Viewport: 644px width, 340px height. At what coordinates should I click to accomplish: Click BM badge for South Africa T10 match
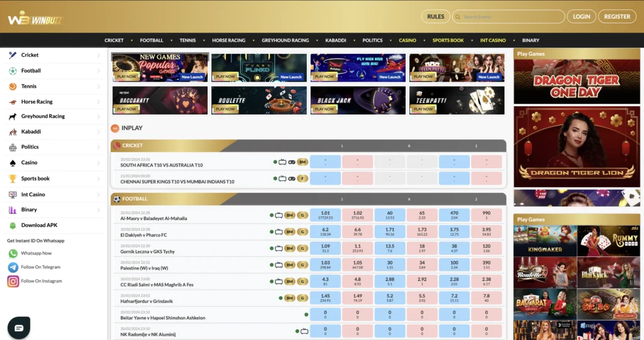coord(303,162)
